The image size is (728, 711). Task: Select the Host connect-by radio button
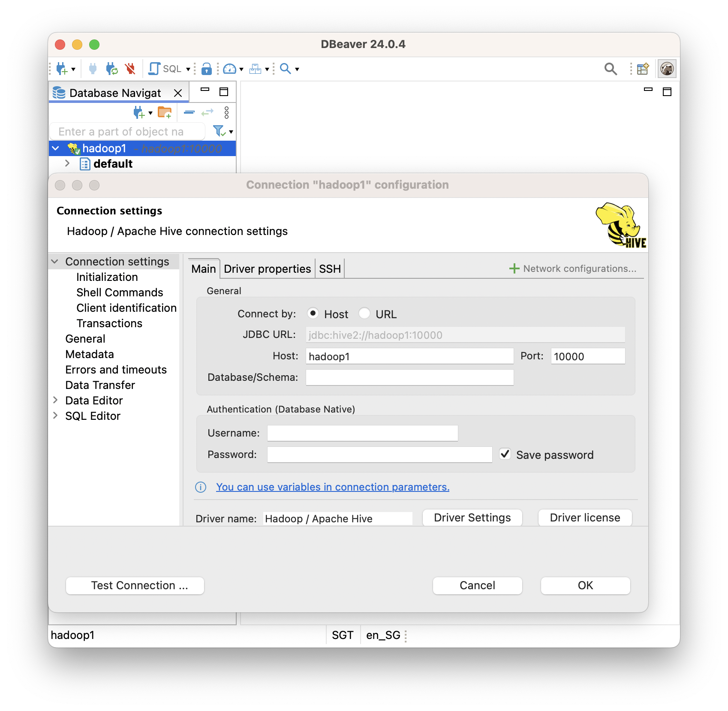click(x=313, y=313)
